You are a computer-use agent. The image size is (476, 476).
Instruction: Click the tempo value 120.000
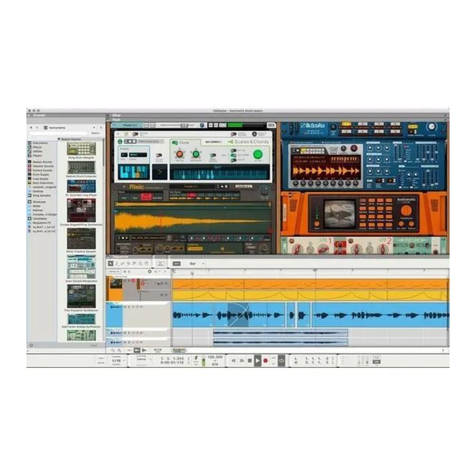click(215, 358)
